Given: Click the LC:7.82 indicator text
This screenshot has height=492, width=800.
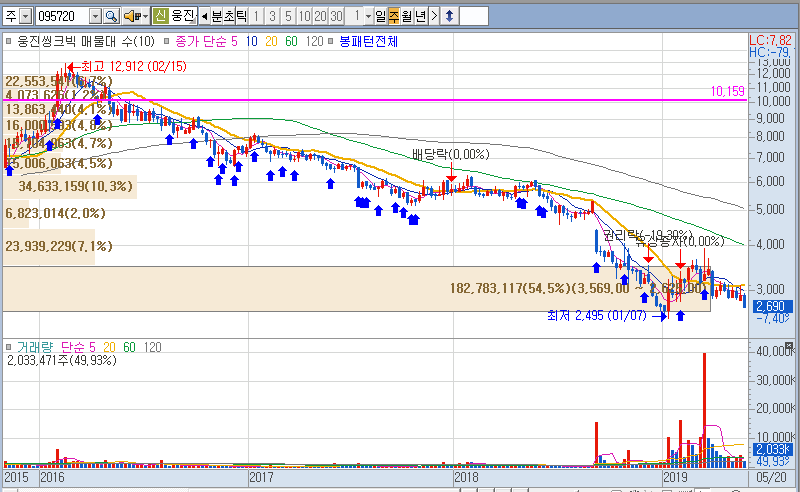Looking at the screenshot, I should tap(770, 40).
